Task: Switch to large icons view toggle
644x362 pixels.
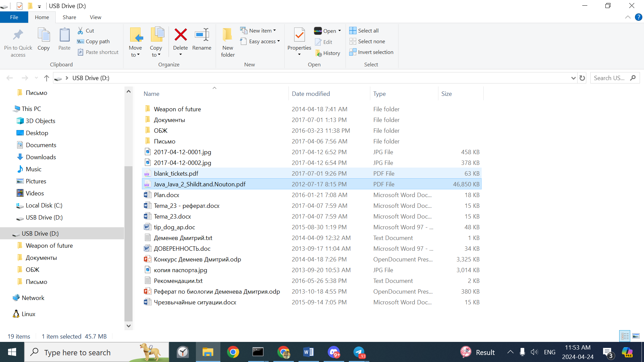Action: click(x=636, y=336)
